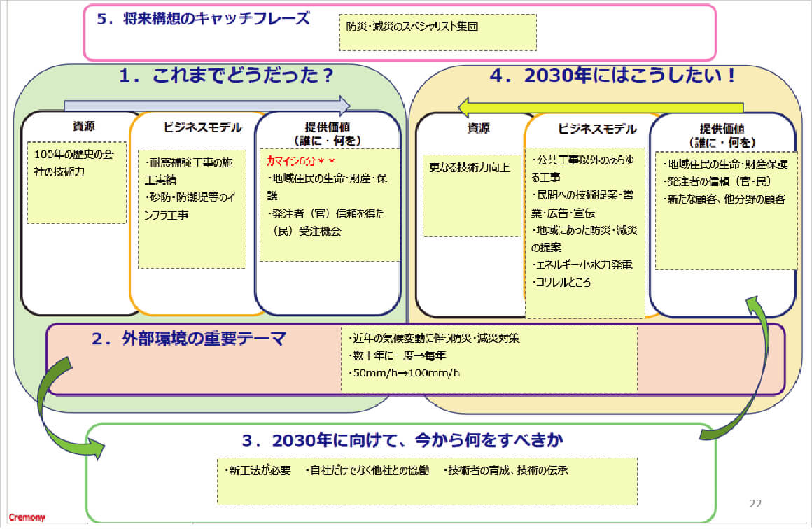812x529 pixels.
Task: Click the bullet '発注者の信頼（官・民）'
Action: (x=717, y=182)
